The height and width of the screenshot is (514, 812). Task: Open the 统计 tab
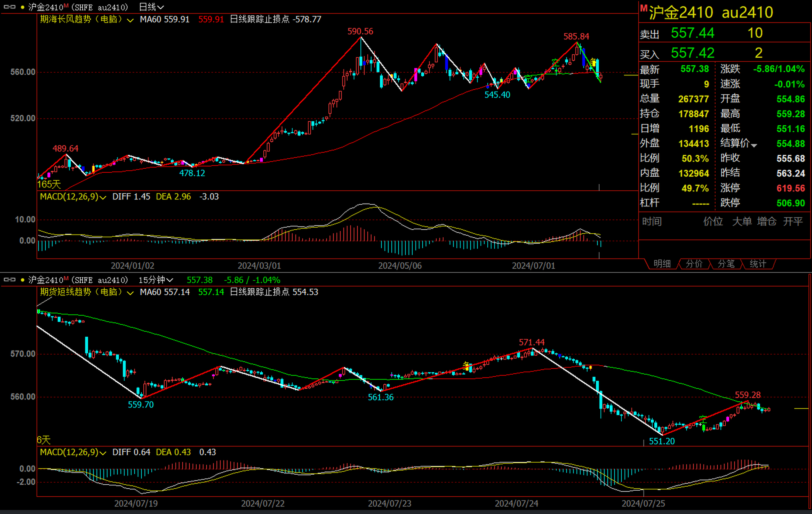click(757, 264)
